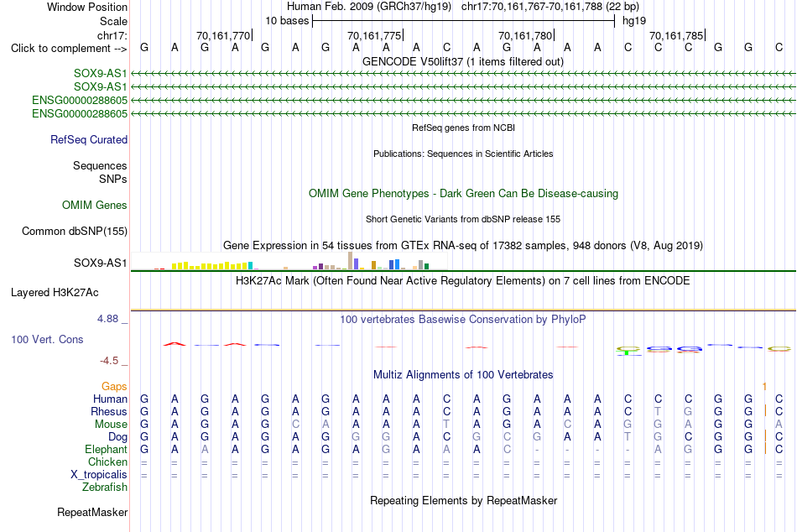
Task: Select the Human species row label
Action: tap(110, 399)
